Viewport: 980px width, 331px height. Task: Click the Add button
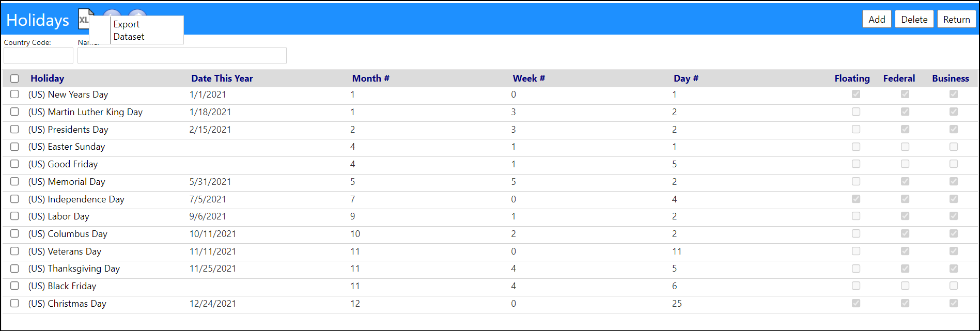tap(877, 19)
